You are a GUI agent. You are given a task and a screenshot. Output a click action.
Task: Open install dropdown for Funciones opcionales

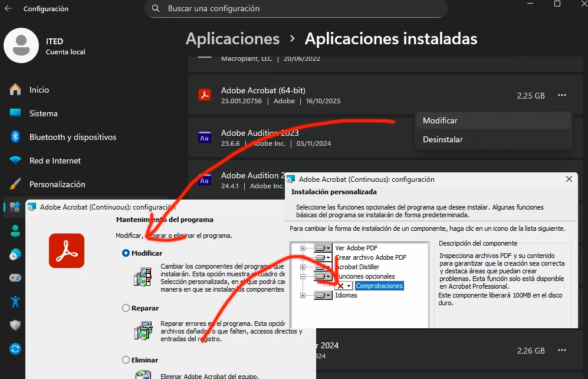click(323, 276)
